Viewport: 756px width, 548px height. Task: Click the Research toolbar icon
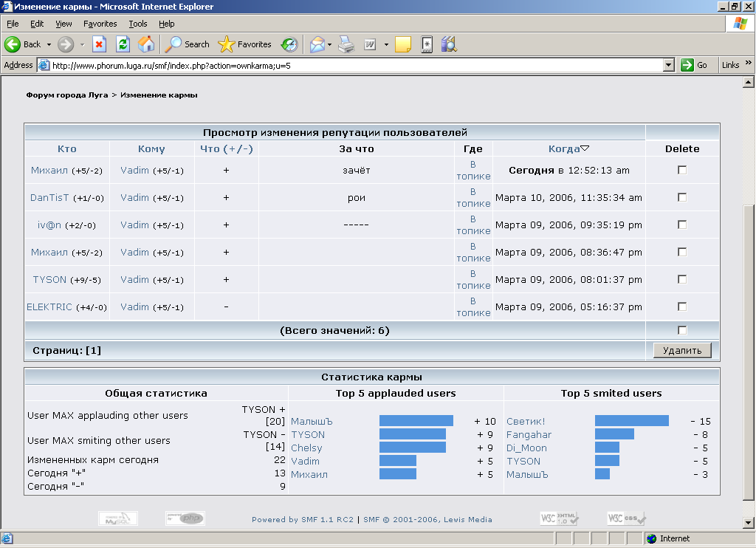[x=449, y=44]
